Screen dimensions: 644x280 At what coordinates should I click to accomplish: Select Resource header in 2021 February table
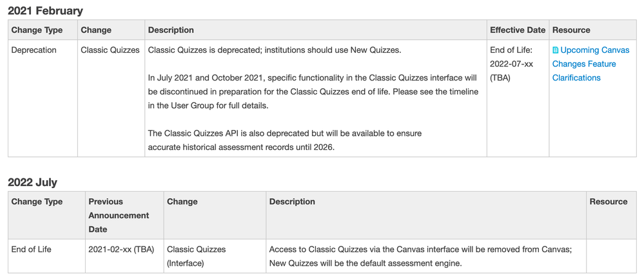(x=571, y=30)
